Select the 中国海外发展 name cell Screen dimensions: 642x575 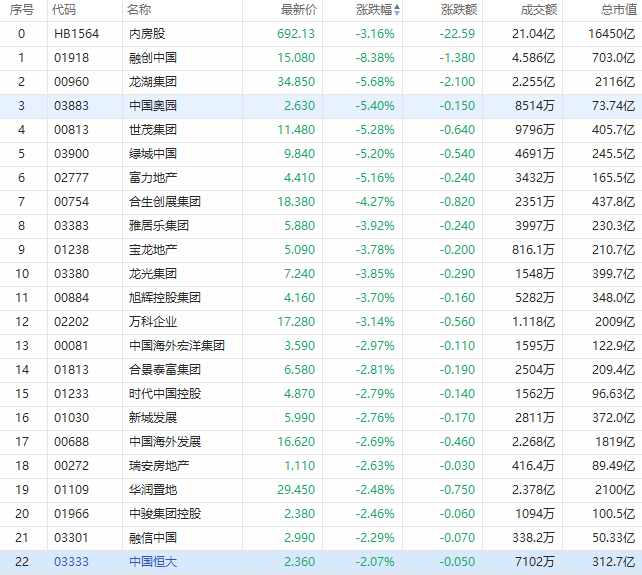(165, 441)
